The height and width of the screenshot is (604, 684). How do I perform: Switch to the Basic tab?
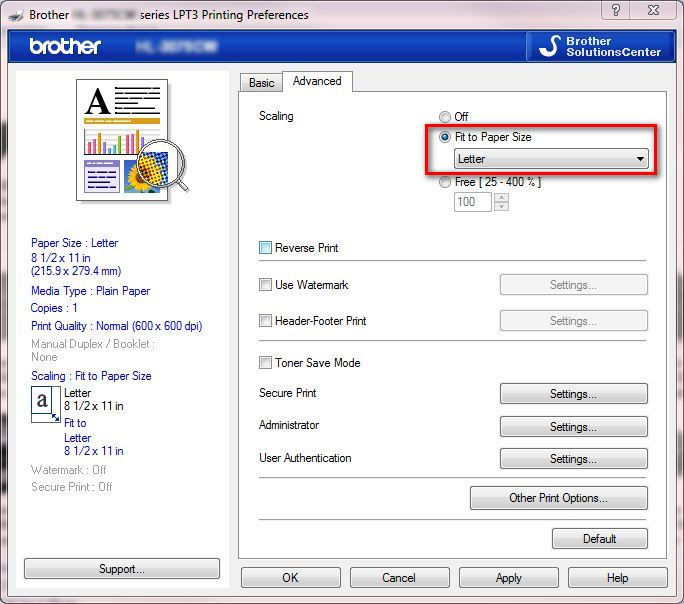[x=261, y=83]
